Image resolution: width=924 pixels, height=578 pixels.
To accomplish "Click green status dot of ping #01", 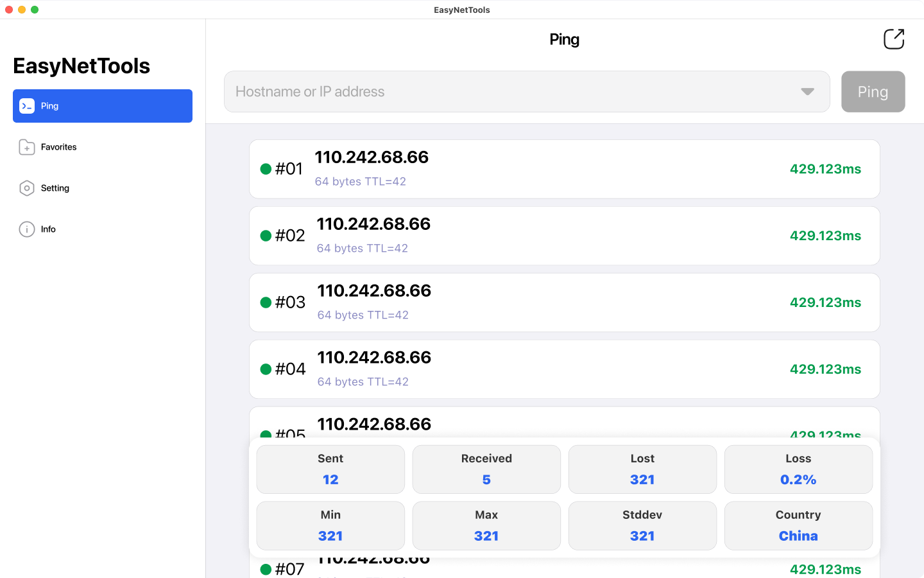I will 266,169.
